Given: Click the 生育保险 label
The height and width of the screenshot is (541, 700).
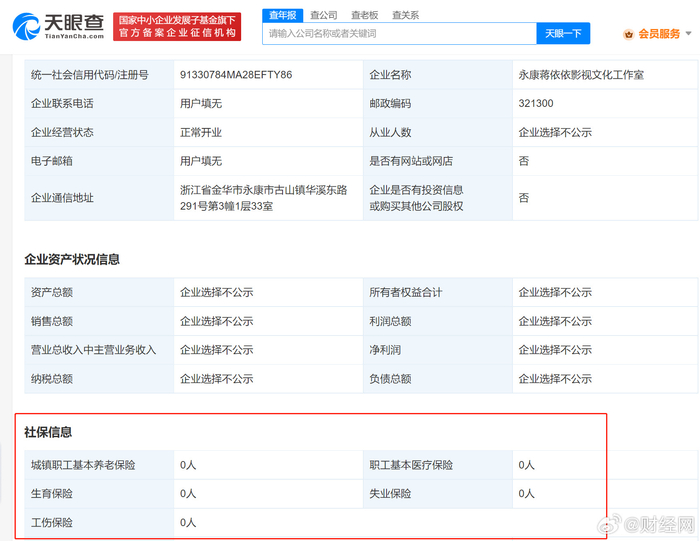Looking at the screenshot, I should [52, 494].
